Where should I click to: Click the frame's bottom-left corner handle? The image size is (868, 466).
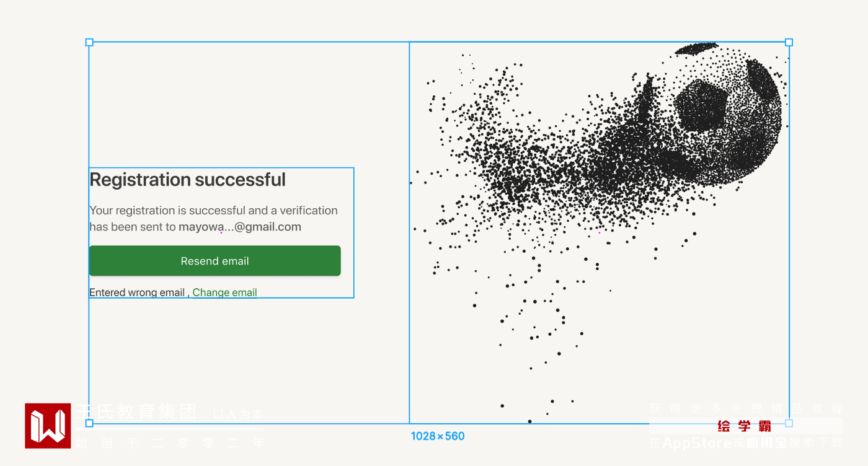pyautogui.click(x=89, y=423)
